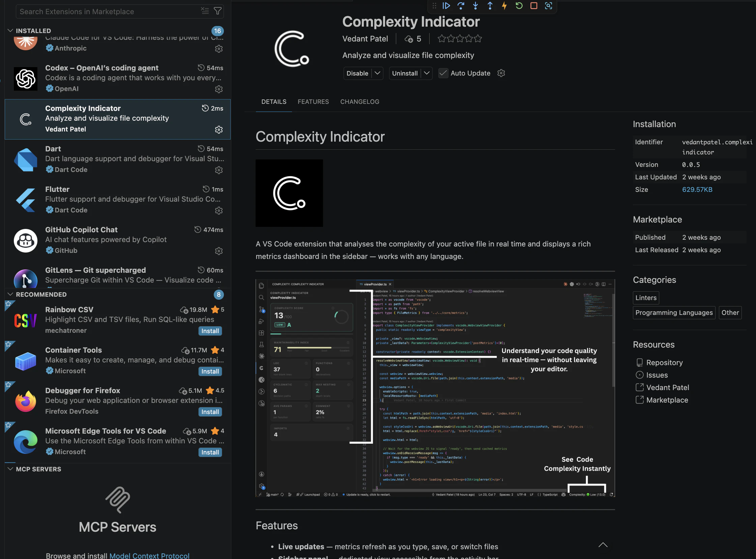Collapse the MCP SERVERS section
The width and height of the screenshot is (756, 559).
click(x=10, y=469)
